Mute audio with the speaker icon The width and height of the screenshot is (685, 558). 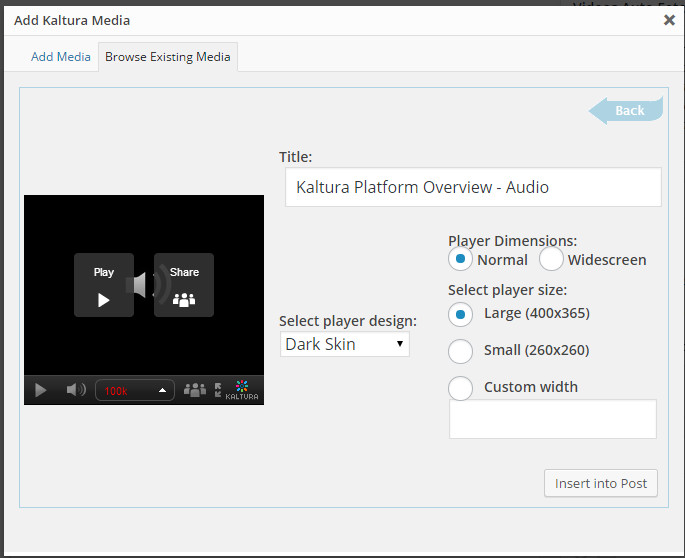click(x=75, y=390)
